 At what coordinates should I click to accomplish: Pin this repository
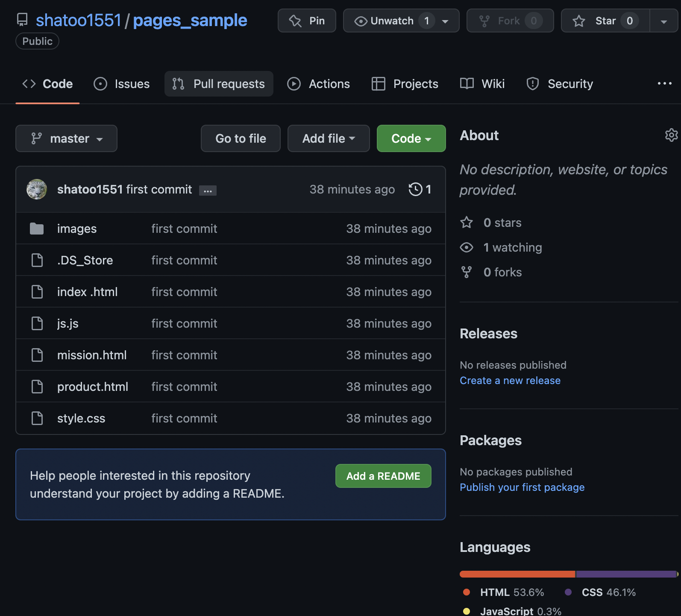[x=307, y=21]
